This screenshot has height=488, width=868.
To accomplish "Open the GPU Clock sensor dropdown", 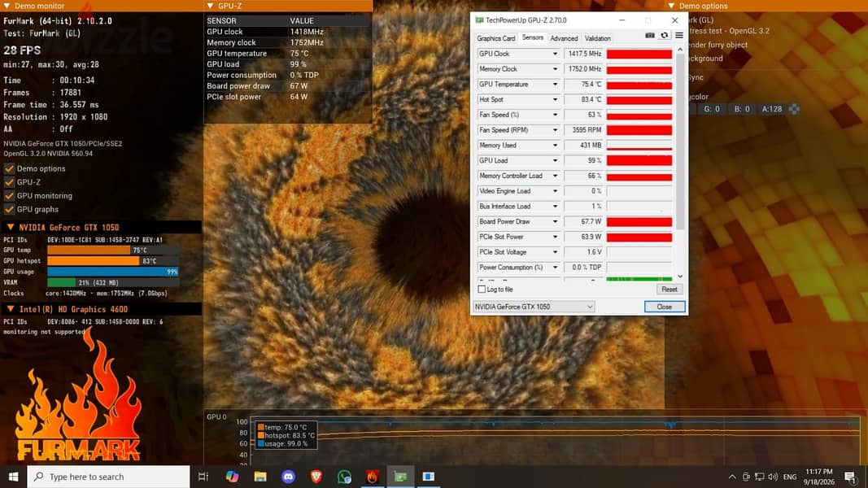I will click(x=555, y=54).
